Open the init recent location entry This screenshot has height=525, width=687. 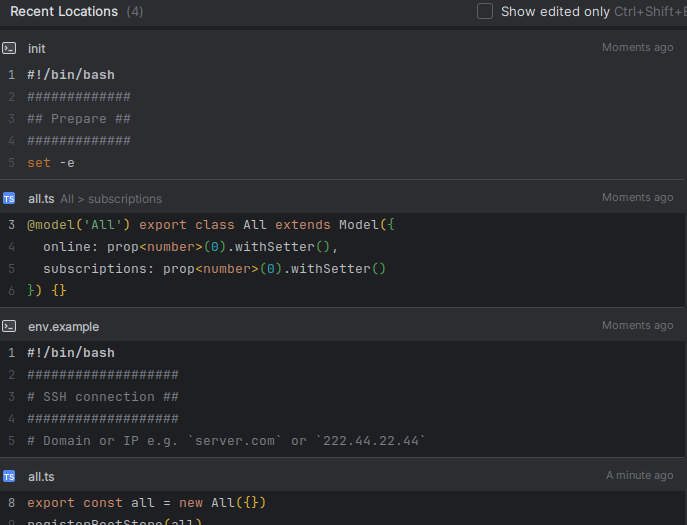tap(37, 48)
